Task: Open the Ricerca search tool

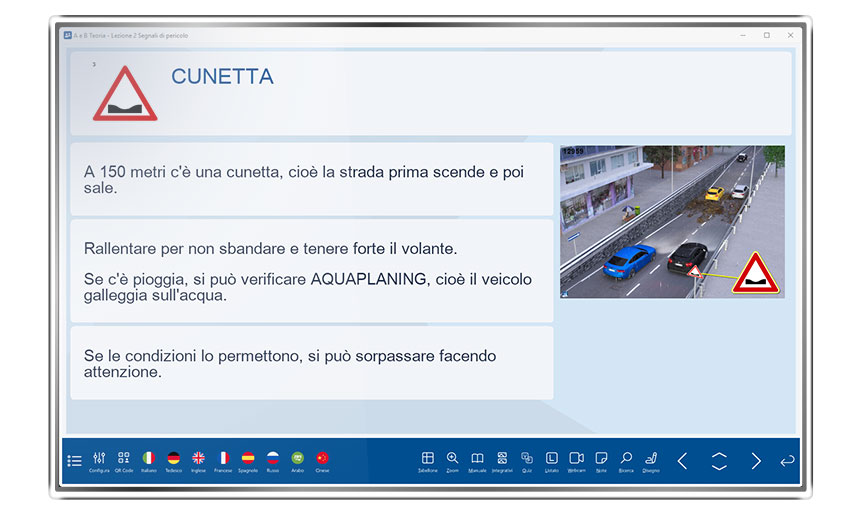Action: tap(626, 458)
